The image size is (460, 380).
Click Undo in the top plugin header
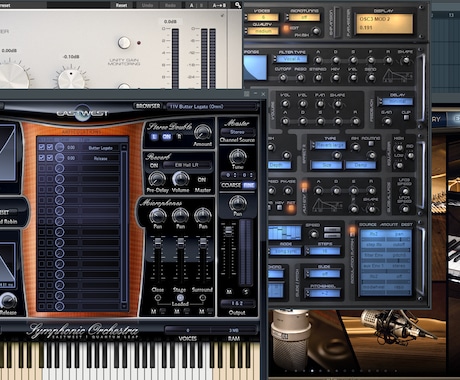(x=147, y=5)
